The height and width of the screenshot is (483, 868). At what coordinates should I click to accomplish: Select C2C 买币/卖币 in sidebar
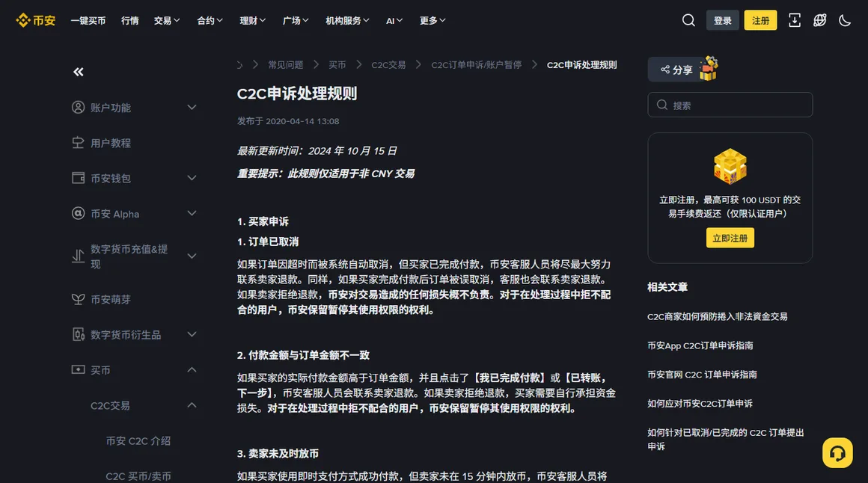pos(138,476)
